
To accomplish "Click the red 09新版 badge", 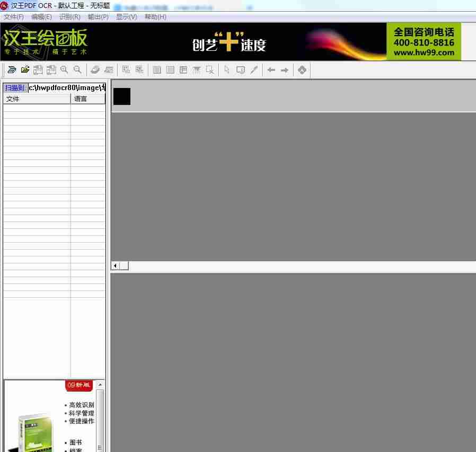I will 78,385.
